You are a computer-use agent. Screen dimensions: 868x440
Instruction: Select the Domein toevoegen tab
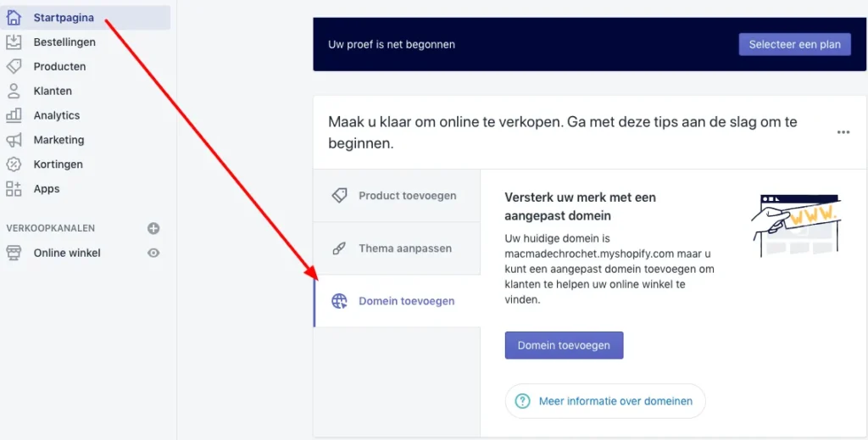tap(397, 301)
